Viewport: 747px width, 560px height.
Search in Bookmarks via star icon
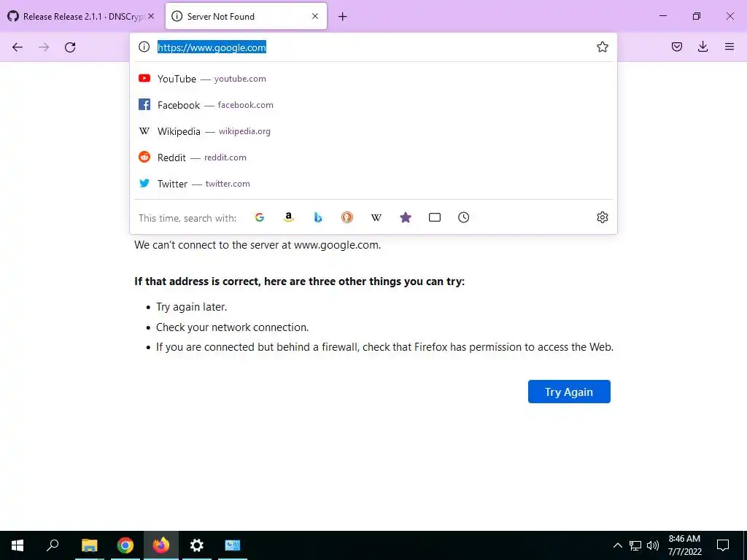[406, 217]
